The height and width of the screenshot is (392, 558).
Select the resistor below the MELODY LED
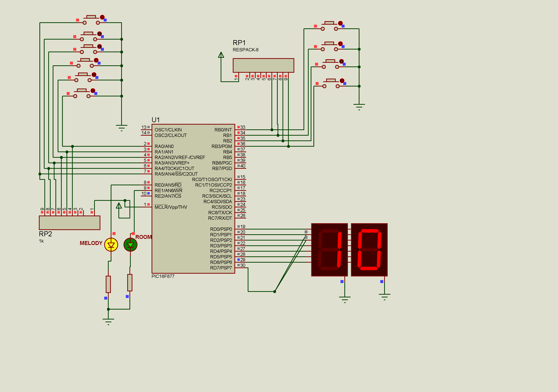point(108,284)
